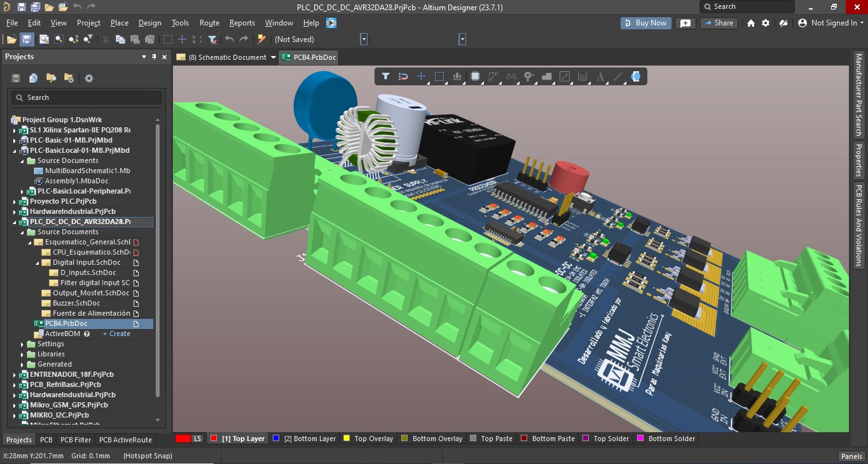Screen dimensions: 868x464
Task: Open (Not Saved) view configuration dropdown
Action: click(364, 39)
